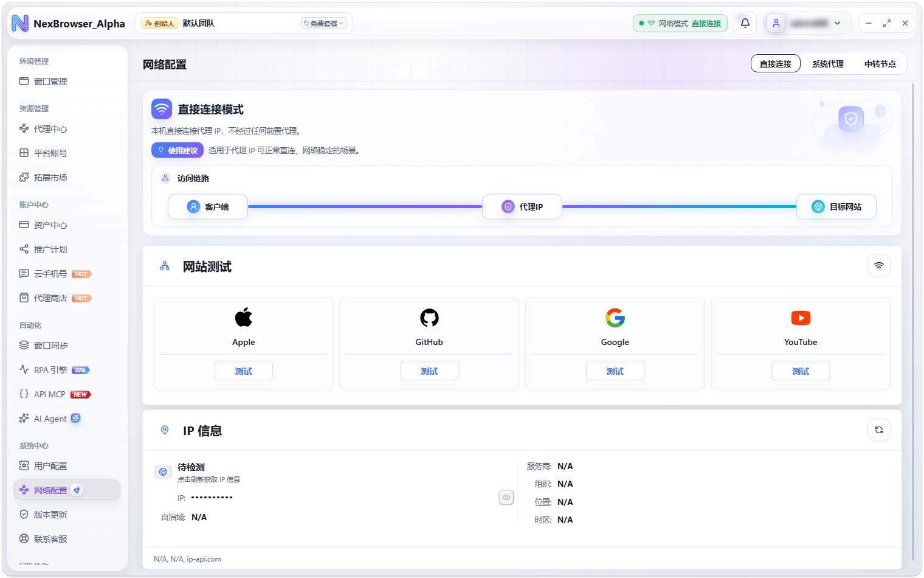The height and width of the screenshot is (578, 924).
Task: Click the GitHub logo icon
Action: tap(429, 318)
